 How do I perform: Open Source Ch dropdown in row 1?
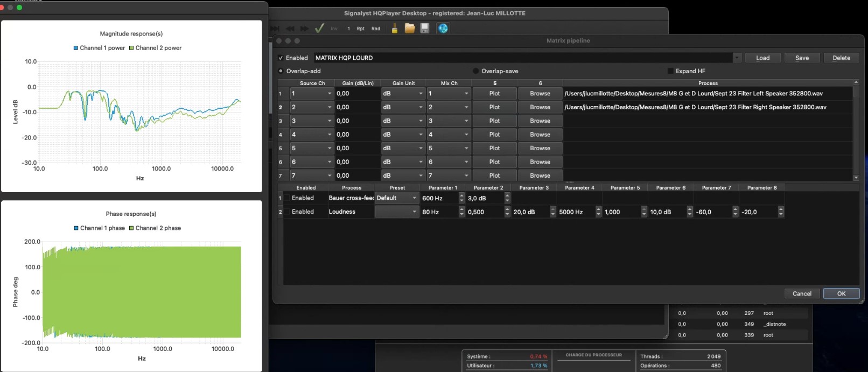[312, 94]
